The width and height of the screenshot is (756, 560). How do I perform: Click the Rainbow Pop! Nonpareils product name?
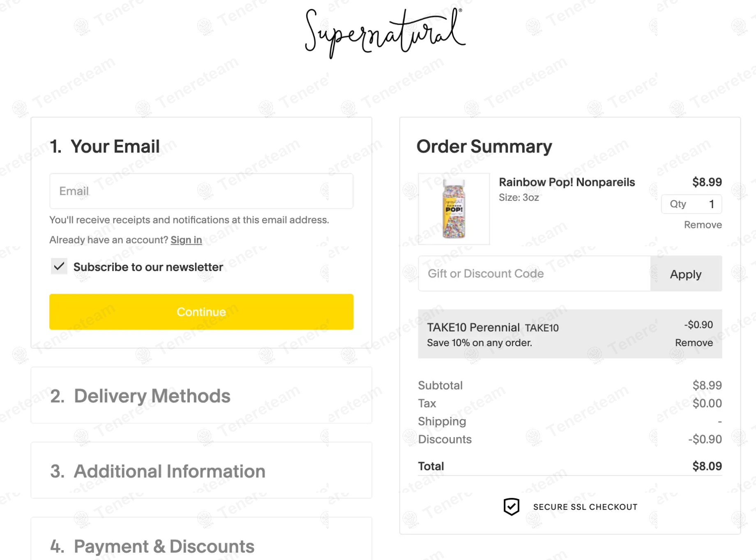[x=567, y=182]
